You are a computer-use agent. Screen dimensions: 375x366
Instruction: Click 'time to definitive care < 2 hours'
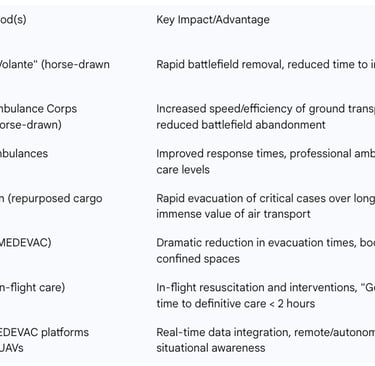click(x=236, y=303)
